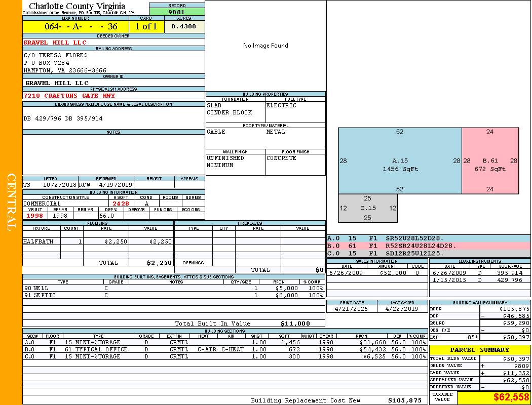Click the card value 1 of 1

tap(146, 26)
